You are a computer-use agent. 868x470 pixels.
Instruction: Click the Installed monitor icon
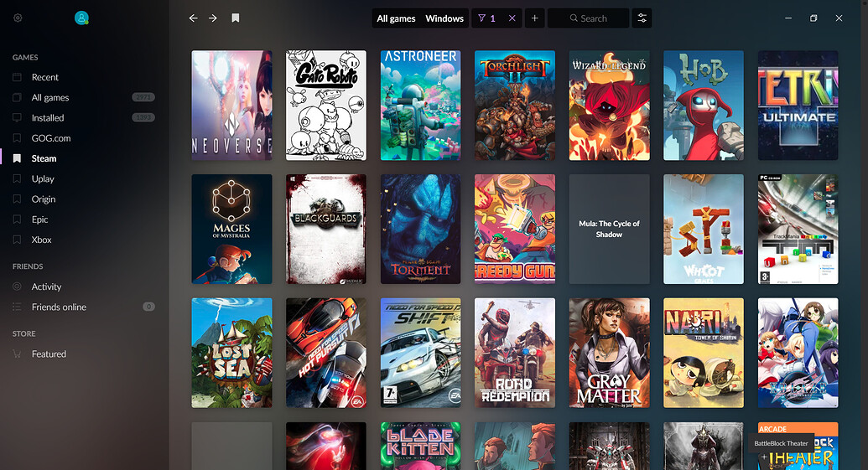[x=17, y=118]
